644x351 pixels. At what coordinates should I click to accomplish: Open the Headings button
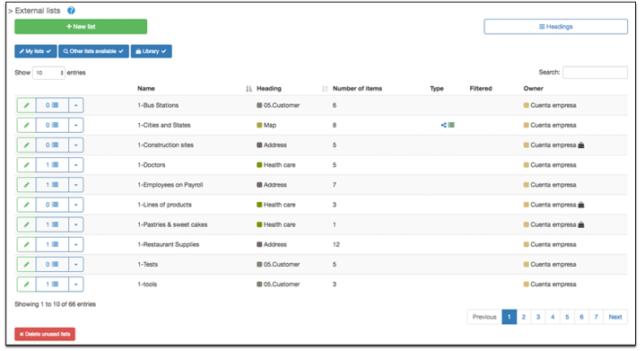point(556,27)
